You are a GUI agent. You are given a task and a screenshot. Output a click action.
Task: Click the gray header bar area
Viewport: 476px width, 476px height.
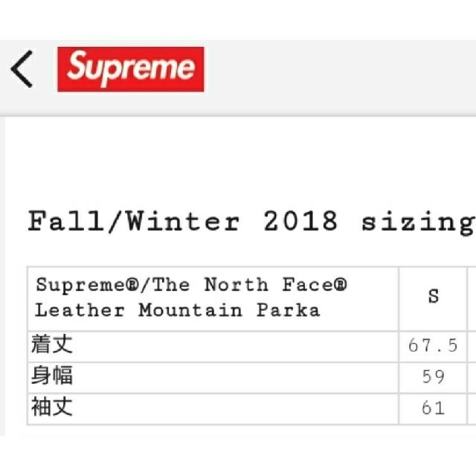[238, 78]
